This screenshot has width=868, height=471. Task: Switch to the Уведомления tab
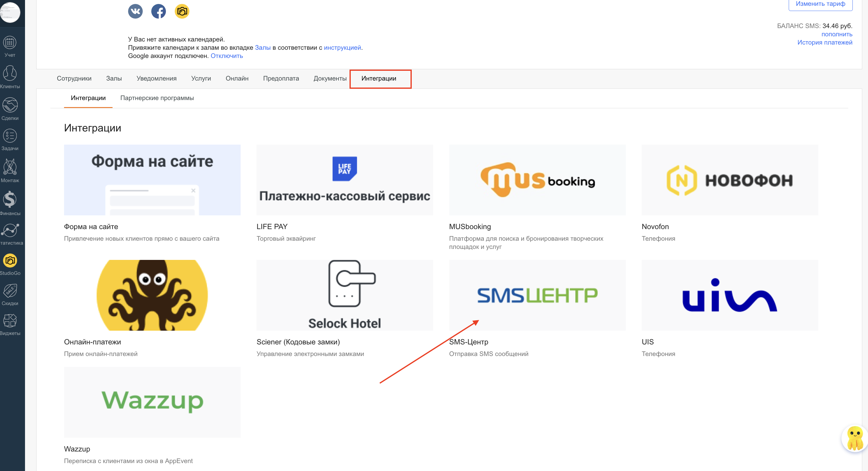coord(156,78)
